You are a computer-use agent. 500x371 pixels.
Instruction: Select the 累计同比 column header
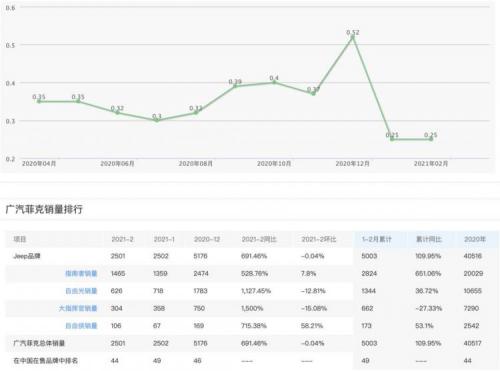(429, 239)
